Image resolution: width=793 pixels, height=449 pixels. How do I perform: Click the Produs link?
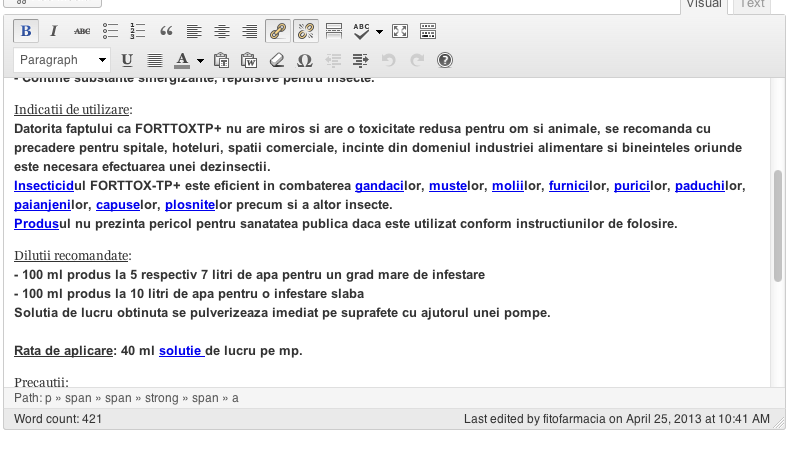[x=36, y=223]
